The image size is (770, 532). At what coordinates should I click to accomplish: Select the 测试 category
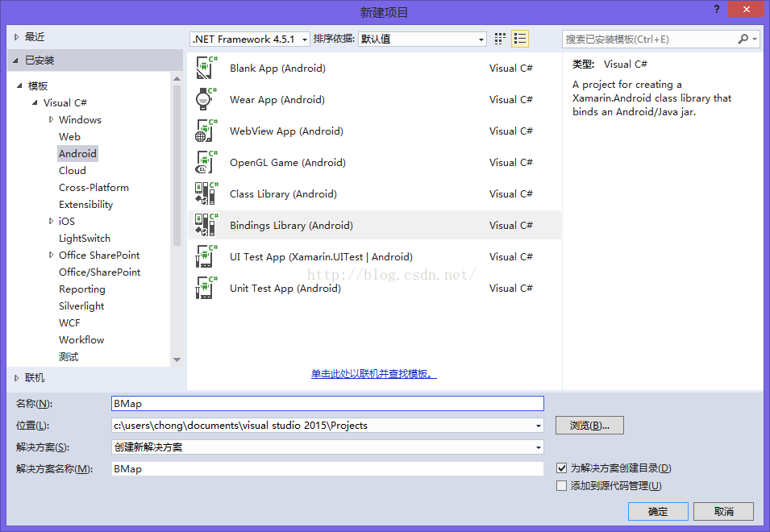(69, 357)
